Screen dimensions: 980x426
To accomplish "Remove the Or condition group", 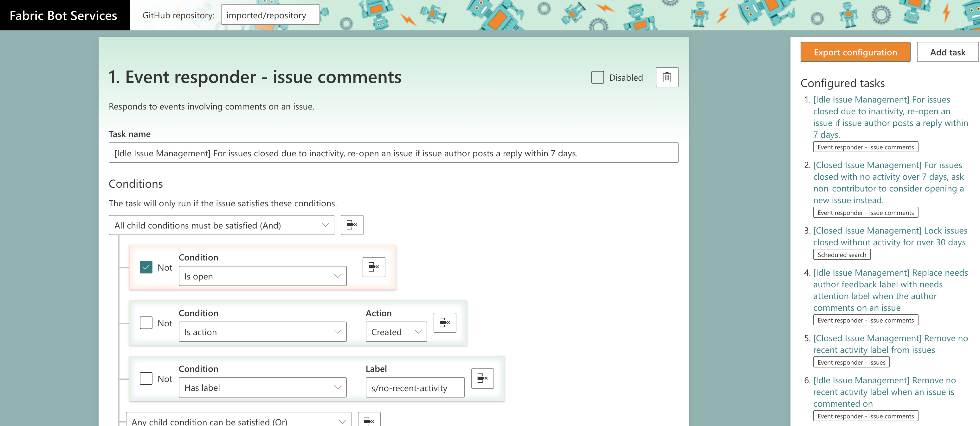I will click(x=369, y=421).
